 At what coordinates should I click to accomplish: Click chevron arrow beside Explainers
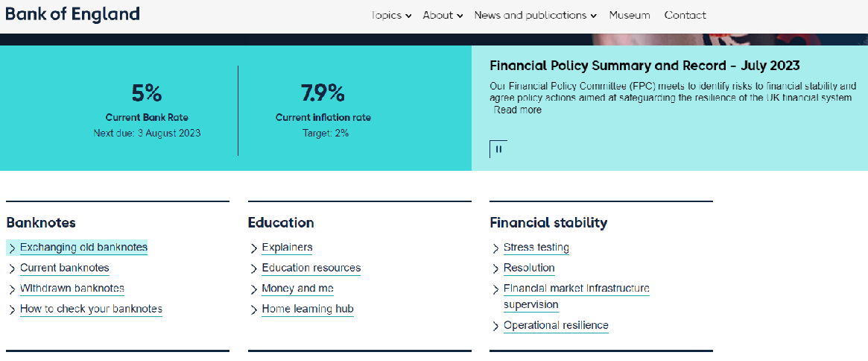click(254, 248)
